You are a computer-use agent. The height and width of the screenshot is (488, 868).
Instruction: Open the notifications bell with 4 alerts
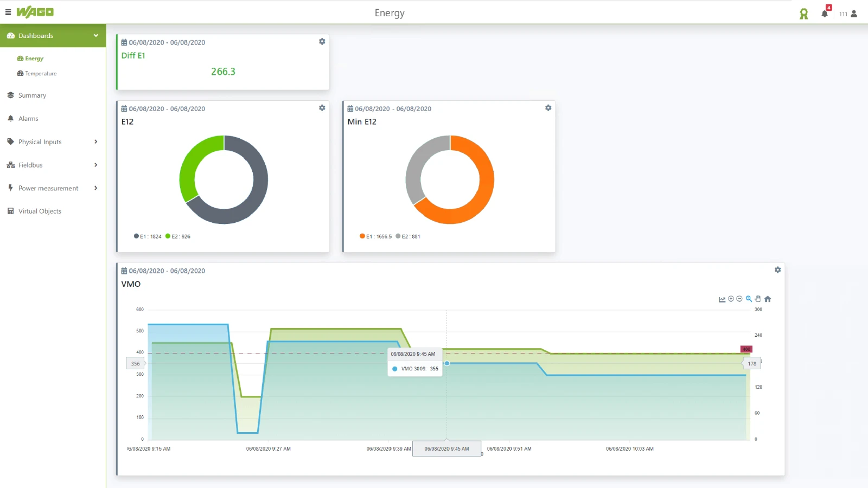[824, 14]
